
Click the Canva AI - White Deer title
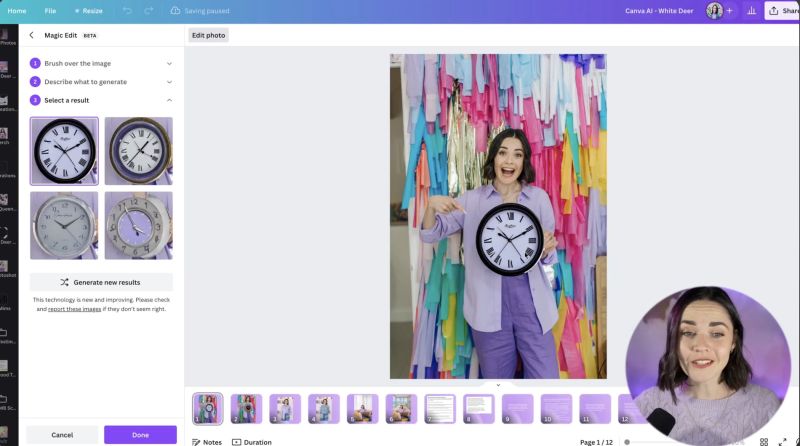(x=659, y=11)
